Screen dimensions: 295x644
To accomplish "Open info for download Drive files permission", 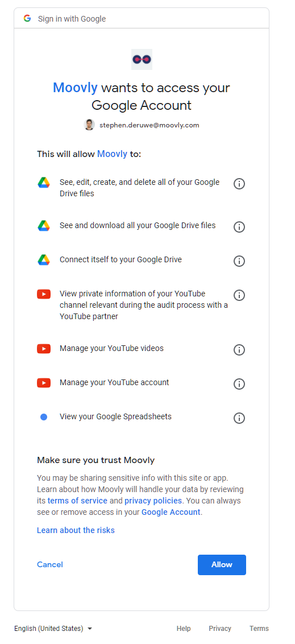I will [x=239, y=227].
